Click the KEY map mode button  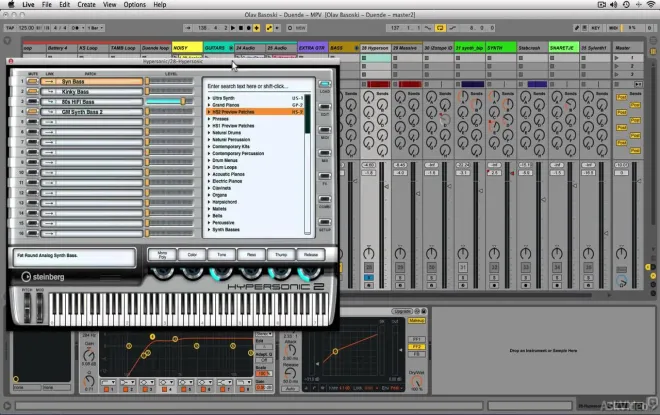tap(596, 28)
